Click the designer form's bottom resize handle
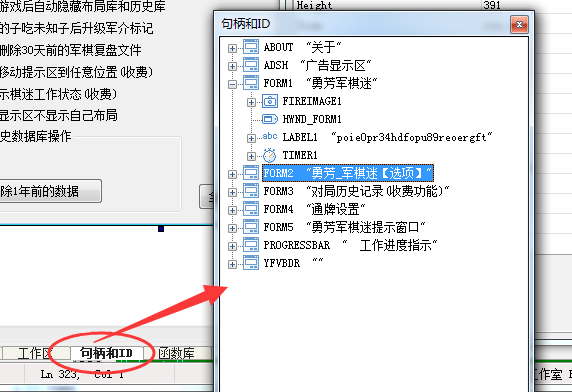This screenshot has height=392, width=572. click(x=161, y=229)
